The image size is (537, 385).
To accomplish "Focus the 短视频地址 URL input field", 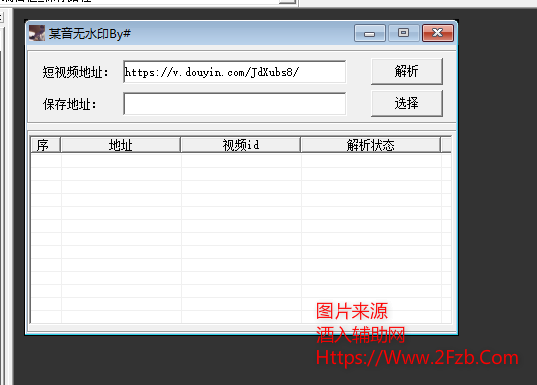I will [235, 72].
